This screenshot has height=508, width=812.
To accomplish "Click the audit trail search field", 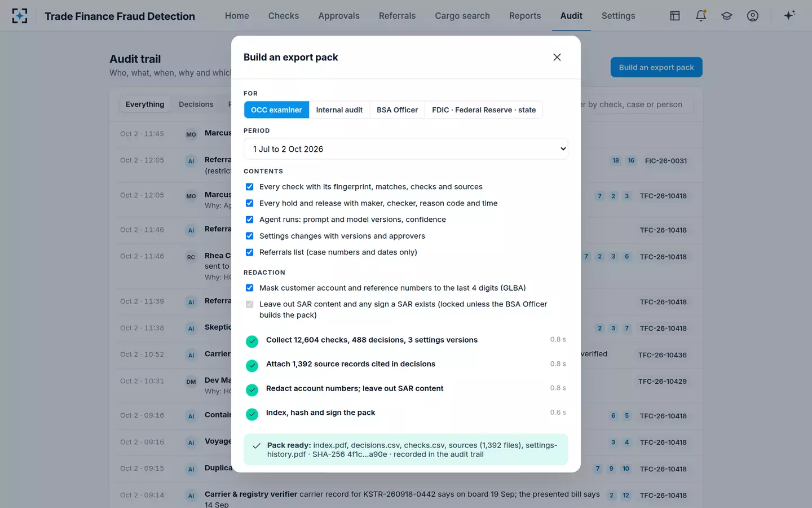I will (636, 104).
